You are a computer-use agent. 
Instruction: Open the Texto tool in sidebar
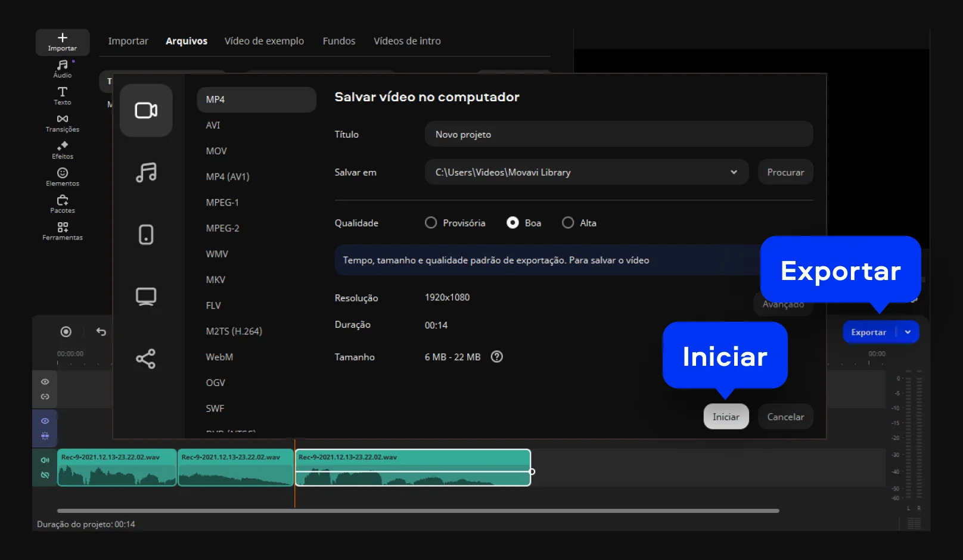click(x=63, y=95)
